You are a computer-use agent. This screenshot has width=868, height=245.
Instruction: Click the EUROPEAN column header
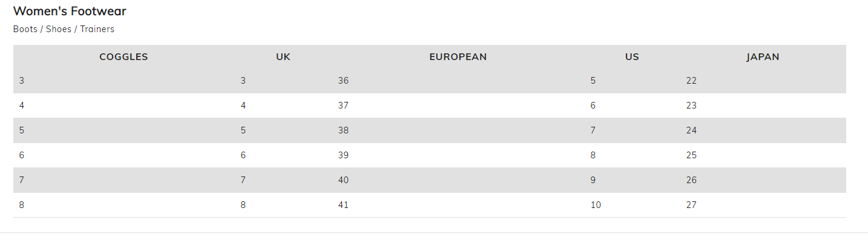coord(458,57)
